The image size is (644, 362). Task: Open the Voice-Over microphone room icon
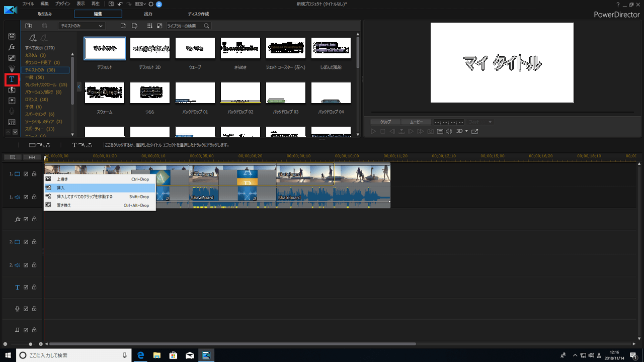tap(12, 112)
